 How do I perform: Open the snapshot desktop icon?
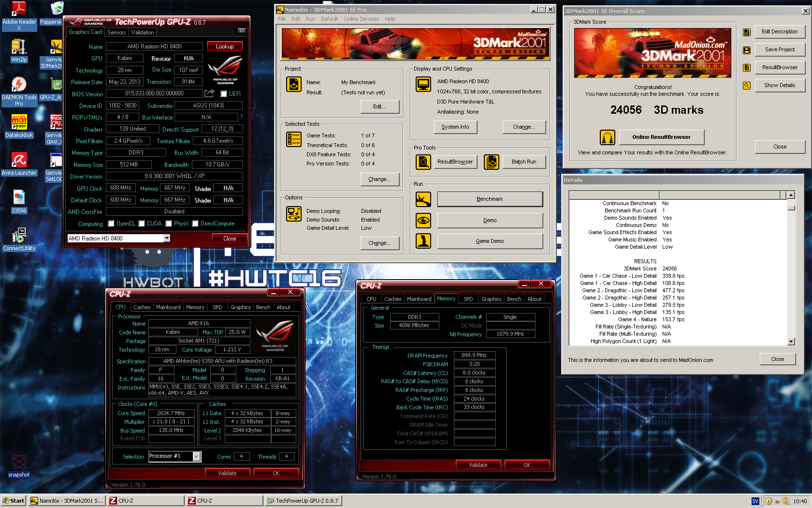click(19, 466)
